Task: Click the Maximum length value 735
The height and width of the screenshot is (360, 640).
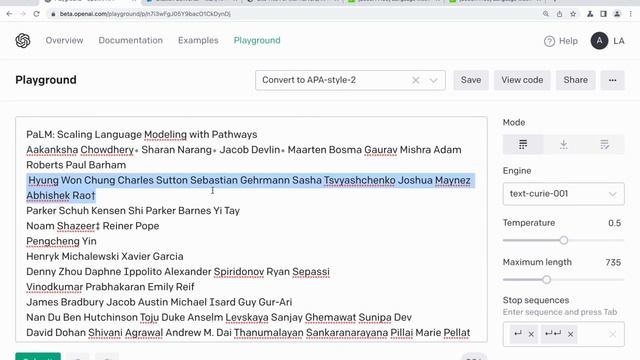Action: tap(613, 262)
